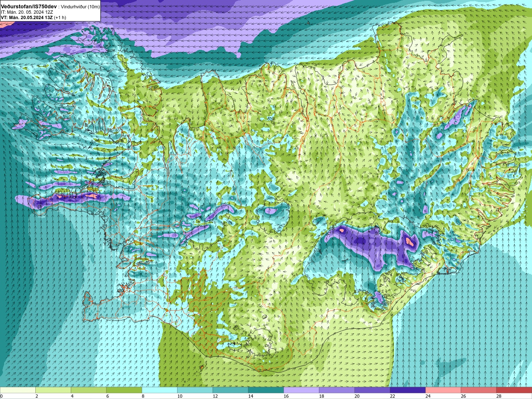This screenshot has height=399, width=532.
Task: Click the salmon 26–28 legend swatch
Action: click(479, 390)
